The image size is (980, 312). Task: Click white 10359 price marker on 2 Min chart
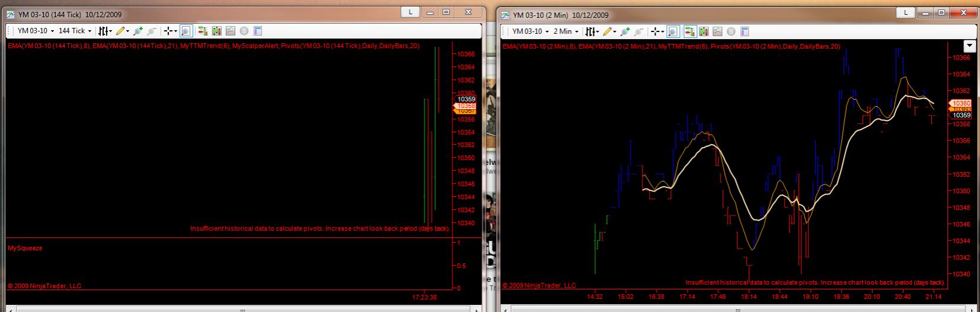pos(960,116)
